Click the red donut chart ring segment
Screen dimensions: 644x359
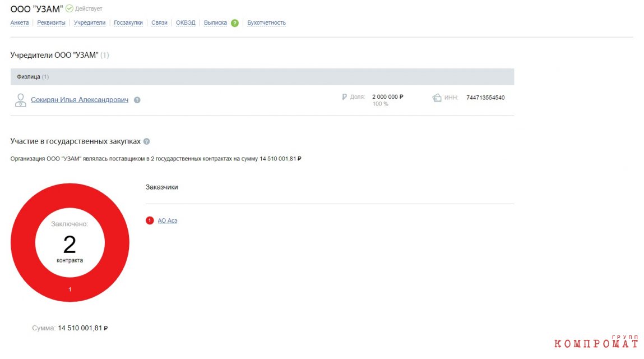70,289
